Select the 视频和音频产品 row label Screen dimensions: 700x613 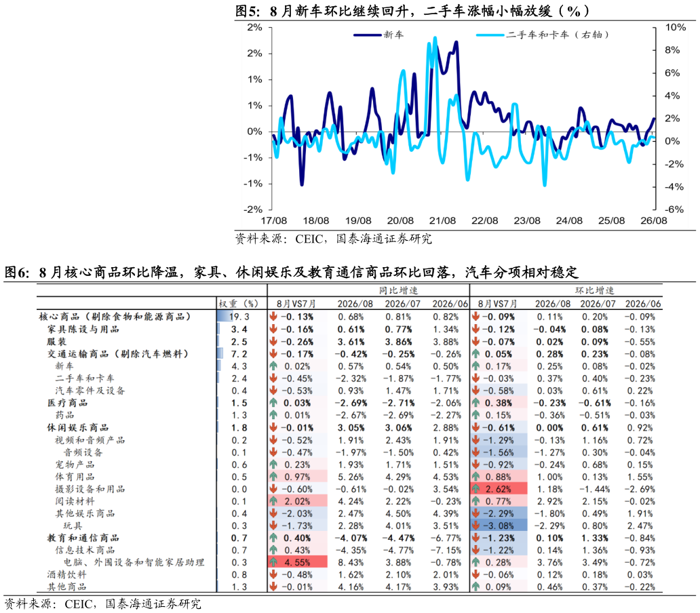90,440
